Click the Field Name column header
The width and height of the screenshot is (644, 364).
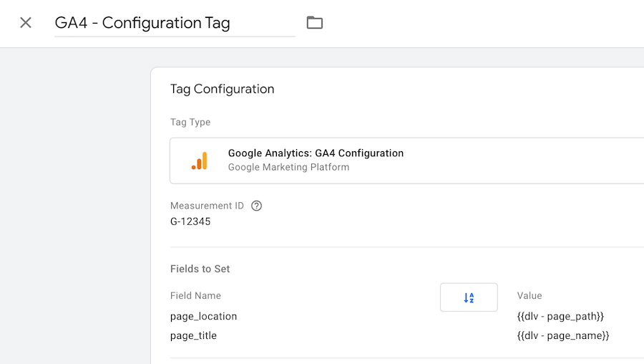point(195,296)
